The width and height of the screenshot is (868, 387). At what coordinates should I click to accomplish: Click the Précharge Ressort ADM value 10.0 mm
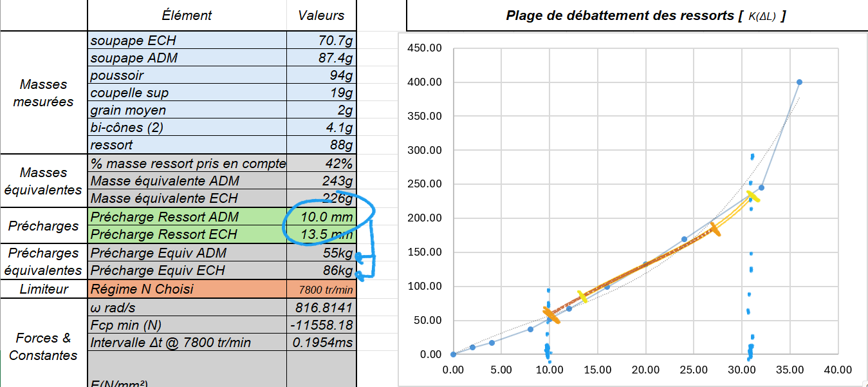[x=322, y=217]
